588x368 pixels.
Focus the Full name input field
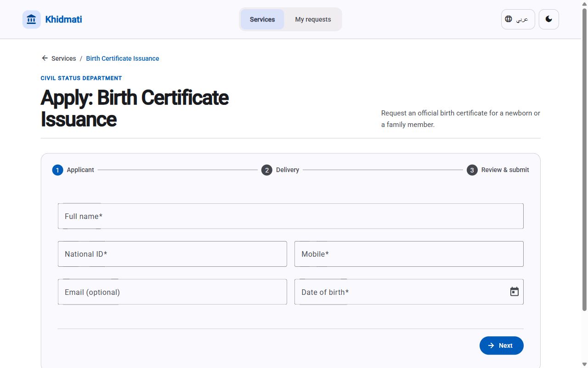pyautogui.click(x=290, y=216)
